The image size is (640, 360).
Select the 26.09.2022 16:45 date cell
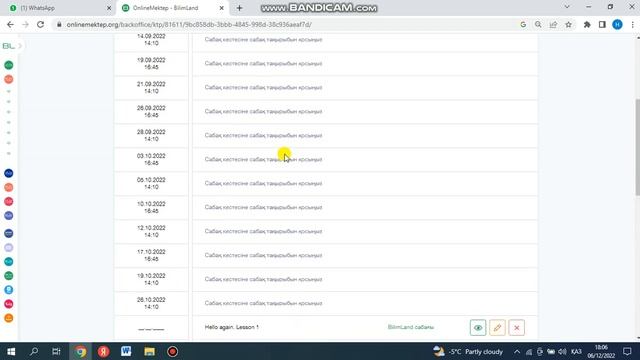151,111
